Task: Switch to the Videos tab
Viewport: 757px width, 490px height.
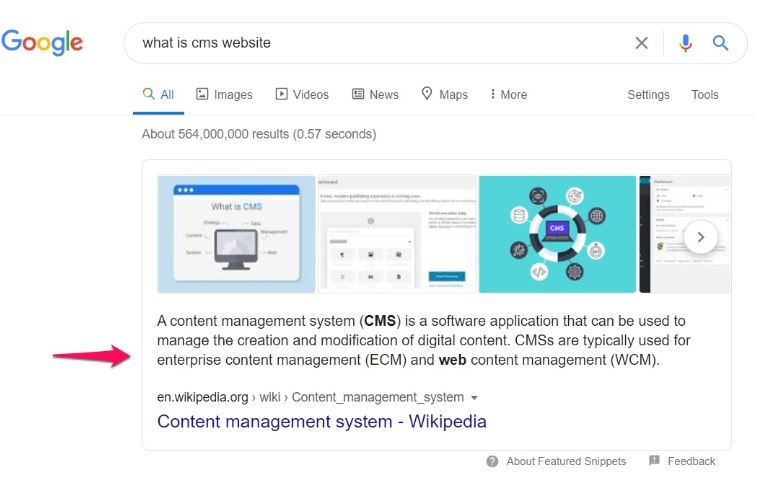Action: 302,95
